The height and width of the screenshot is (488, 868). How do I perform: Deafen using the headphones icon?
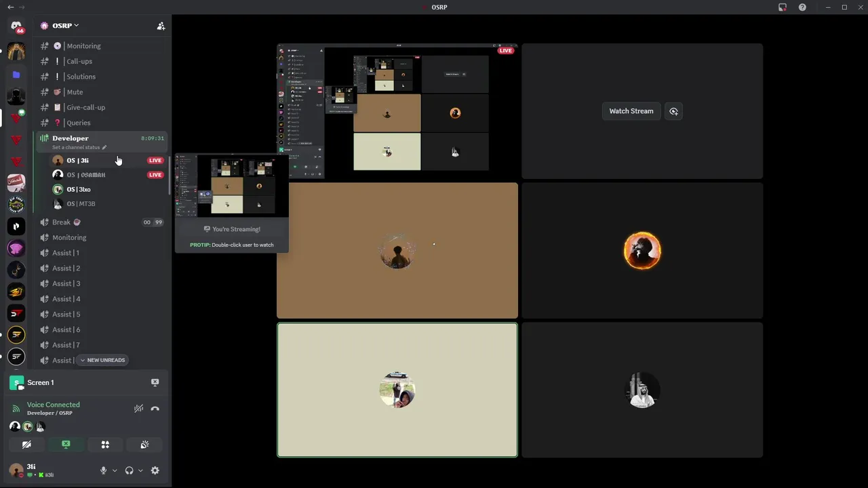[129, 470]
